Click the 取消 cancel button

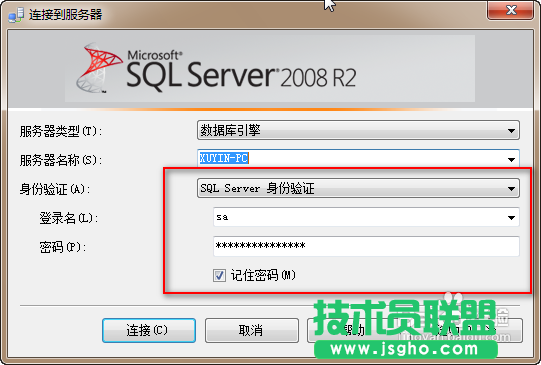click(252, 330)
